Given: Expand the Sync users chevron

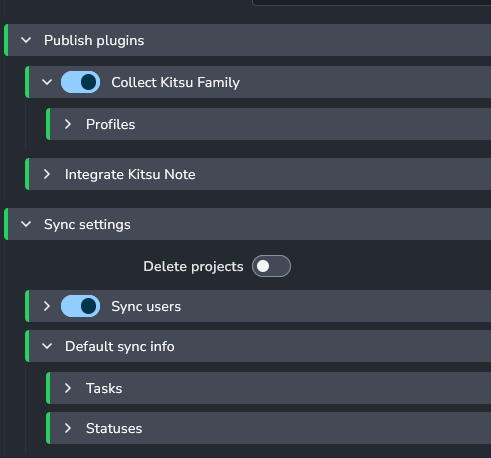Looking at the screenshot, I should 47,306.
